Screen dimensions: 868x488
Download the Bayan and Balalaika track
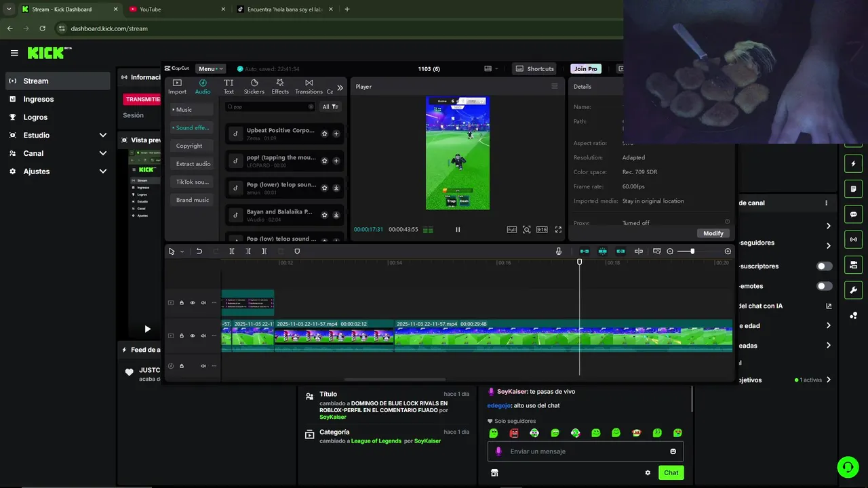coord(336,215)
